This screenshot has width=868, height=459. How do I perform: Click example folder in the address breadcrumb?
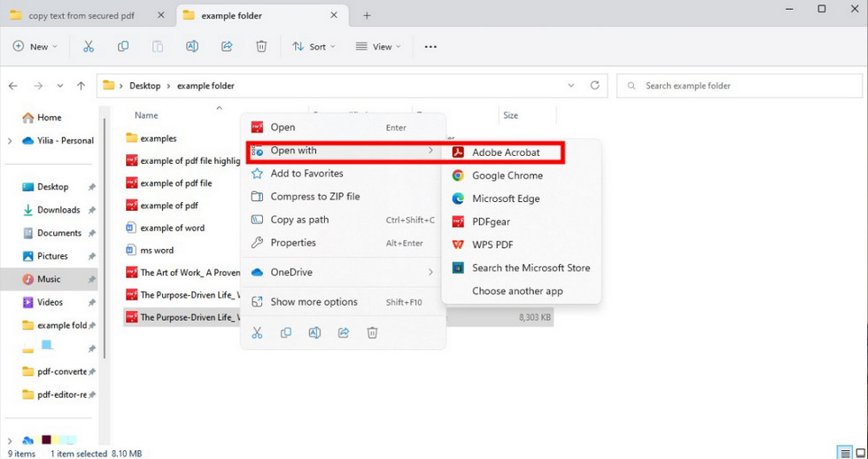click(205, 86)
